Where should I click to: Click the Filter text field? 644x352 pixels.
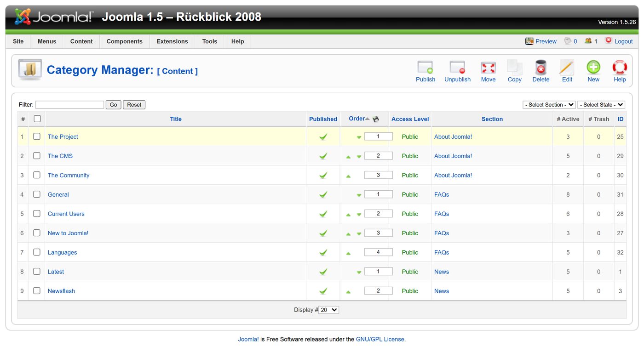coord(70,105)
